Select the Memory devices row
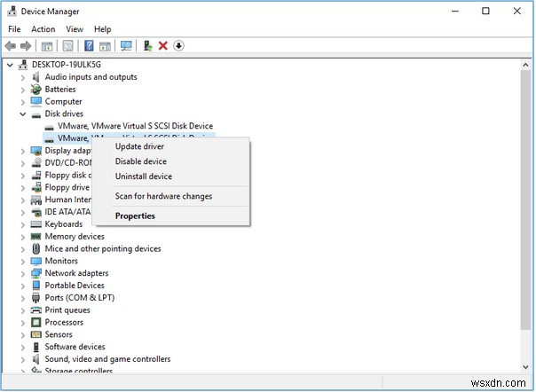Image resolution: width=536 pixels, height=392 pixels. [75, 237]
